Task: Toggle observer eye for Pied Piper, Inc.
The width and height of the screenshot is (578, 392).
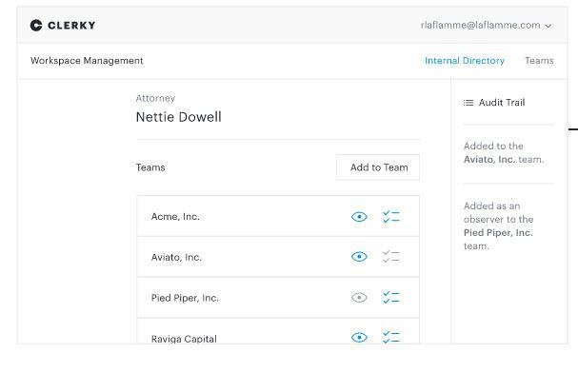Action: [359, 298]
